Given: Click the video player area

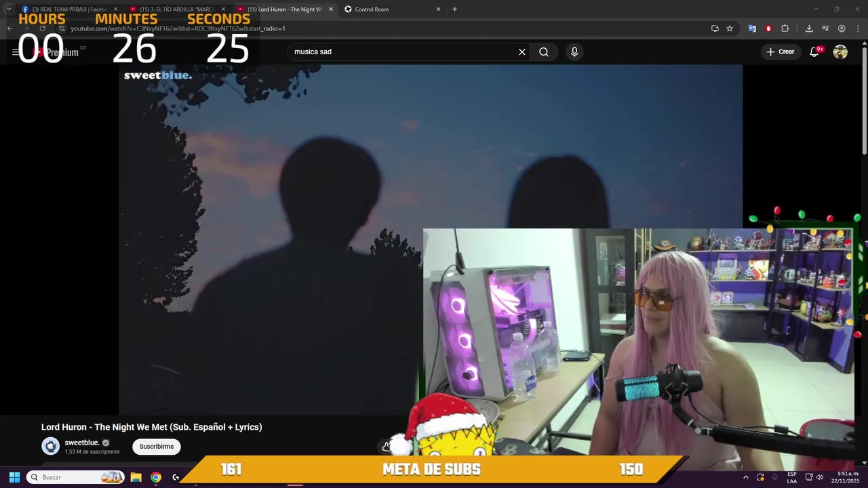Looking at the screenshot, I should pos(431,239).
